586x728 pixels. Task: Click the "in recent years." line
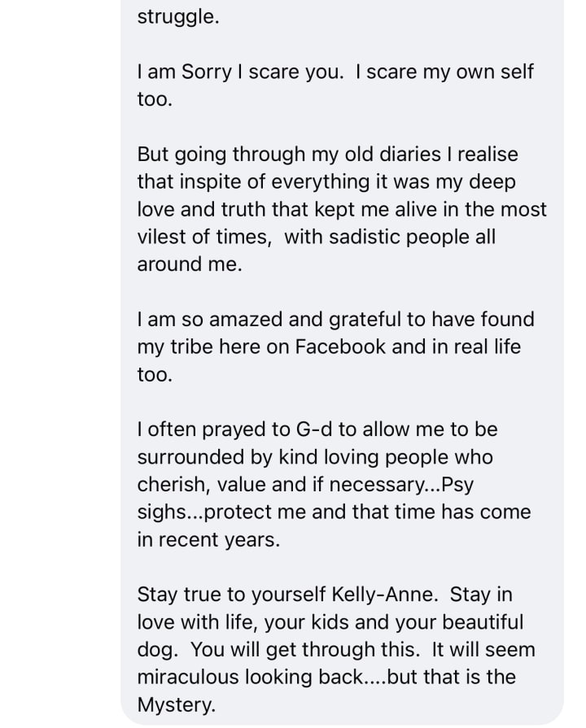[208, 539]
